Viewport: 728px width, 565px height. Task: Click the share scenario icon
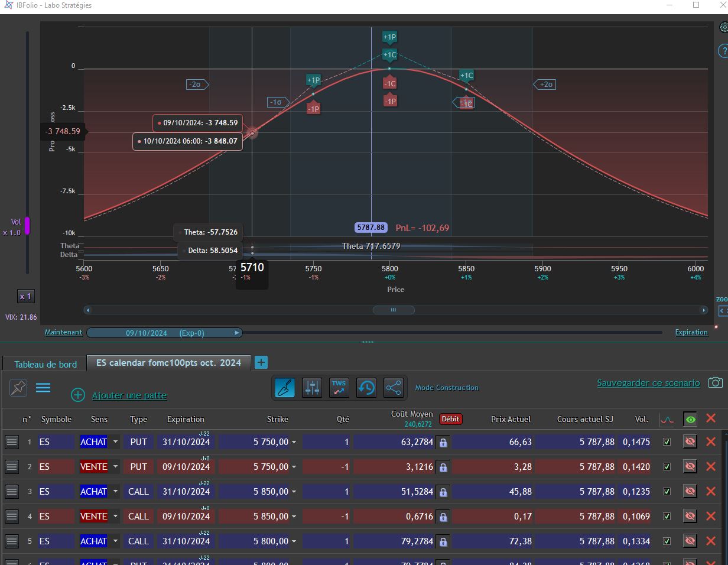(x=394, y=388)
